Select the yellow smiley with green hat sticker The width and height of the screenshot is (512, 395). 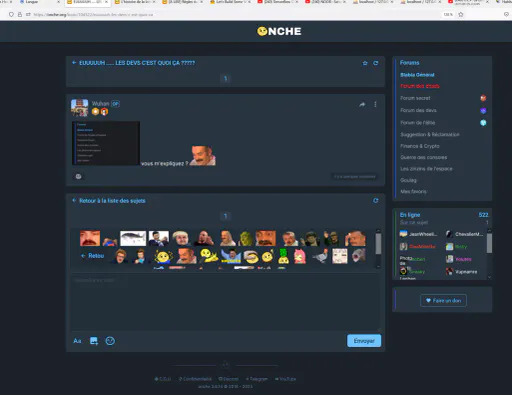(283, 256)
